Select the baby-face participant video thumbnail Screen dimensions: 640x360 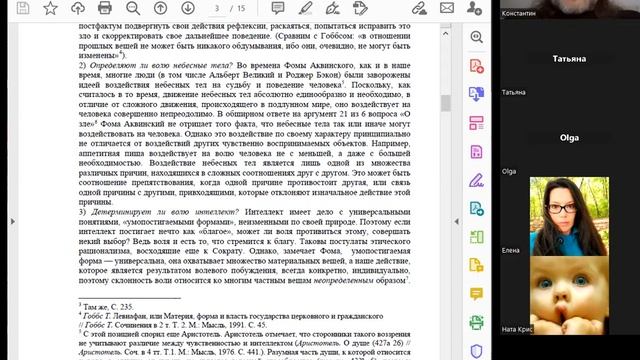click(569, 296)
